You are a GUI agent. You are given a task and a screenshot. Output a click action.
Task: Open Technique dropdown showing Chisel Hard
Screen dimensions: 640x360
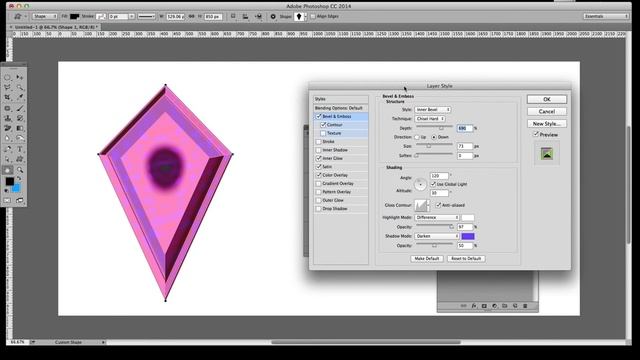pos(430,118)
